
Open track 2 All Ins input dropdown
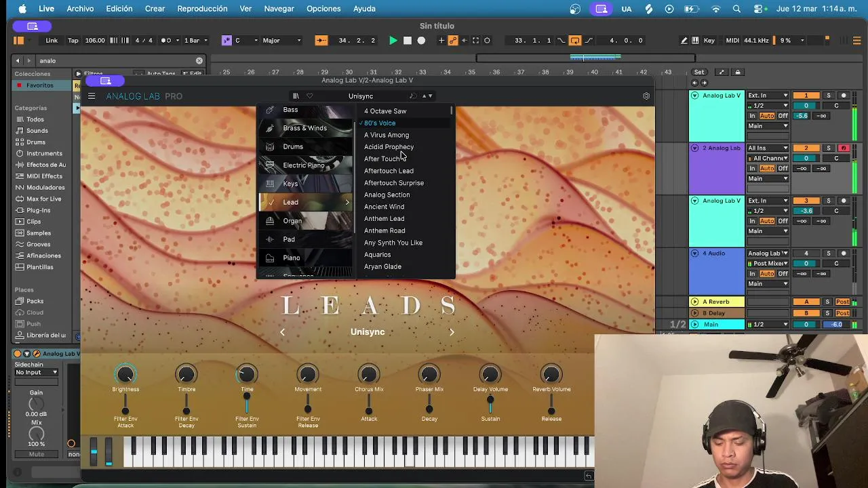click(x=768, y=148)
